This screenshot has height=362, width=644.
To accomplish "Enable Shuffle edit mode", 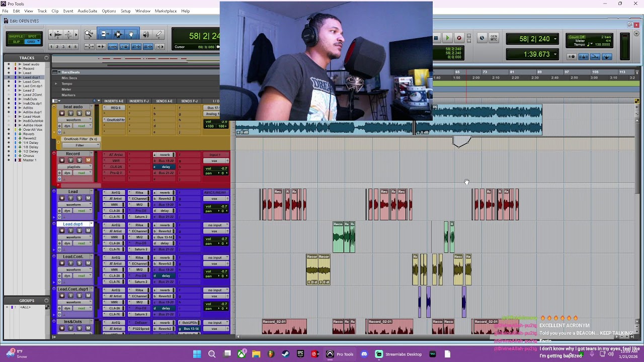I will click(16, 36).
